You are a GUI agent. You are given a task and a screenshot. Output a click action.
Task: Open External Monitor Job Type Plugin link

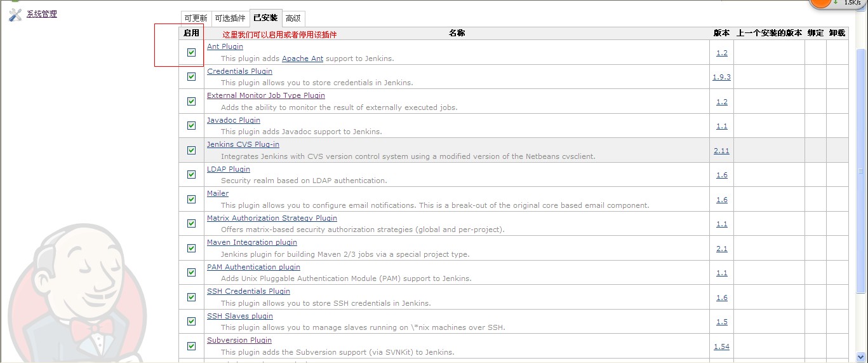[266, 95]
